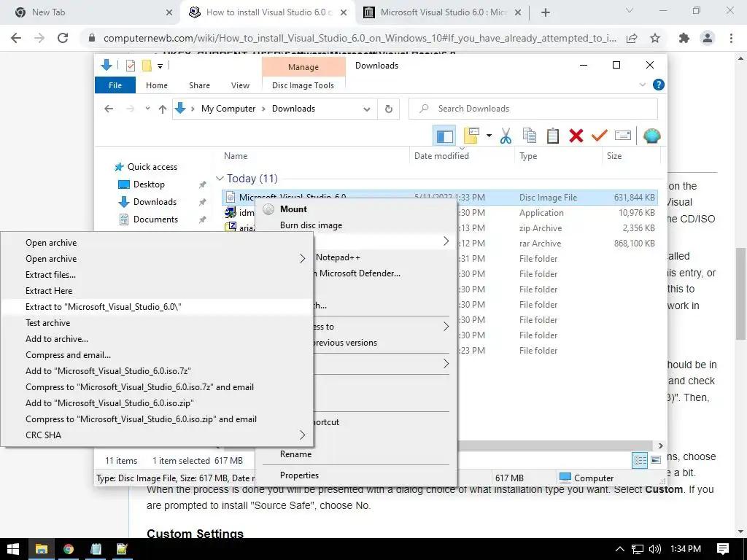Screen dimensions: 747x560
Task: Go up one folder with the up arrow
Action: pos(163,109)
